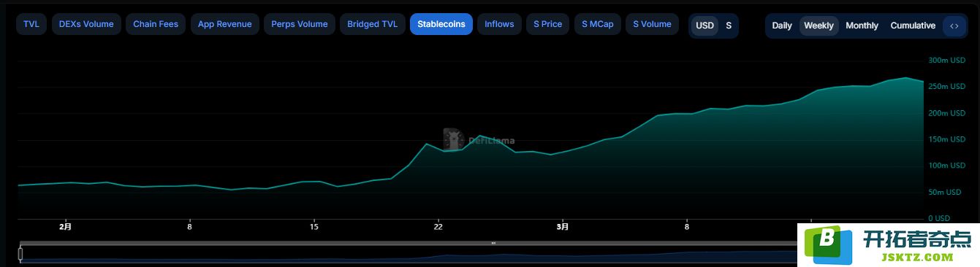Select the Cumulative view option
The height and width of the screenshot is (267, 980).
(x=913, y=26)
